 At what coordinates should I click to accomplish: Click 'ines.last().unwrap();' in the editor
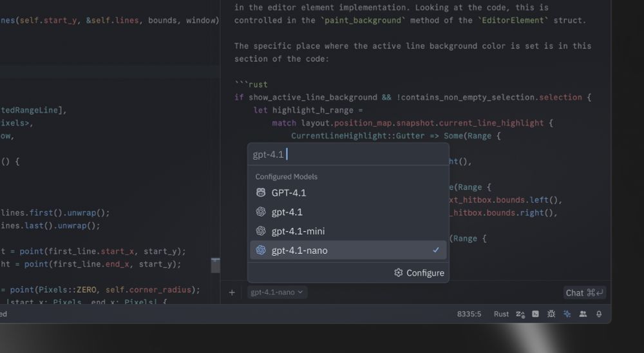click(50, 225)
